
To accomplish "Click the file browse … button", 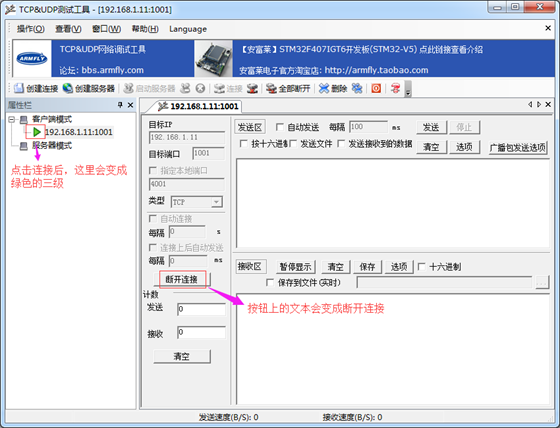I will coord(542,283).
